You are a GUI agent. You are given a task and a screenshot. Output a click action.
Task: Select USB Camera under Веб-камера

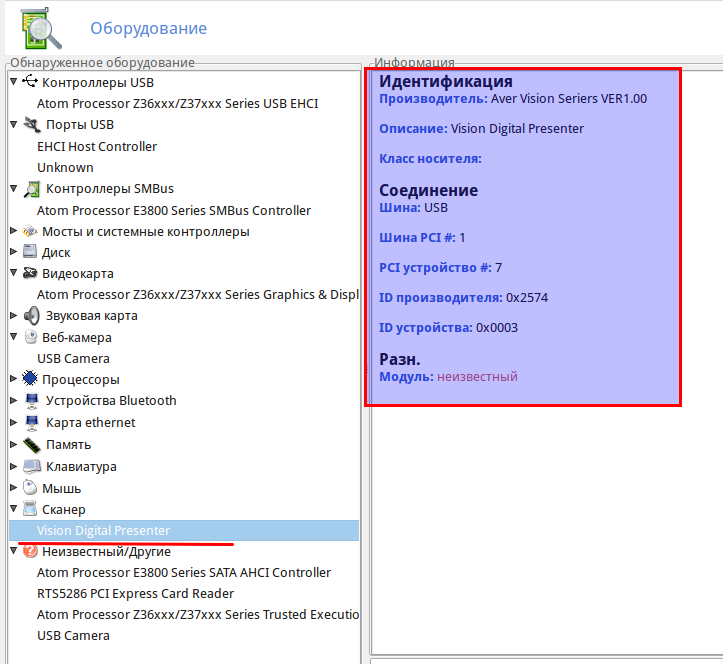coord(73,358)
